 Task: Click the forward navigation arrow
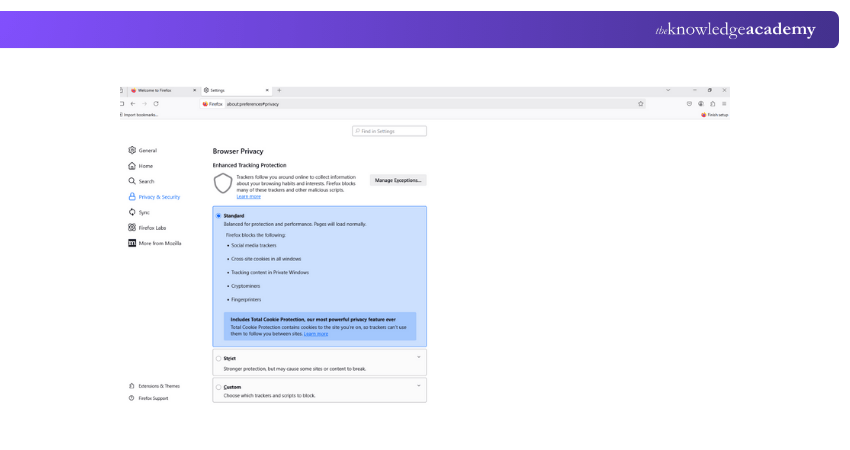coord(144,104)
